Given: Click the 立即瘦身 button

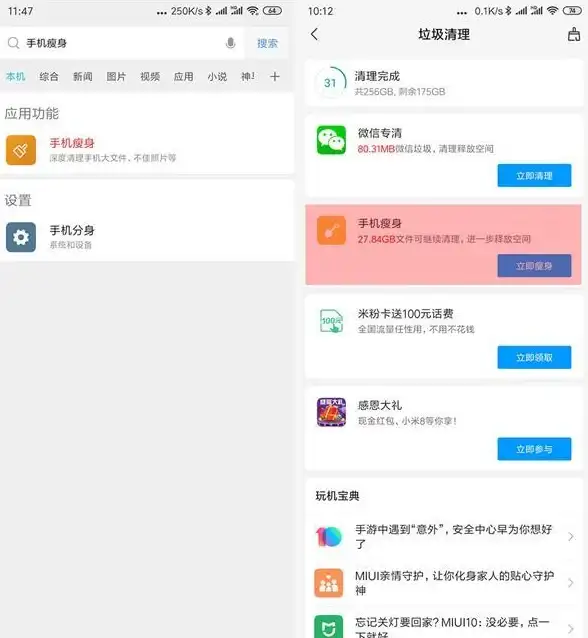Looking at the screenshot, I should click(x=534, y=266).
